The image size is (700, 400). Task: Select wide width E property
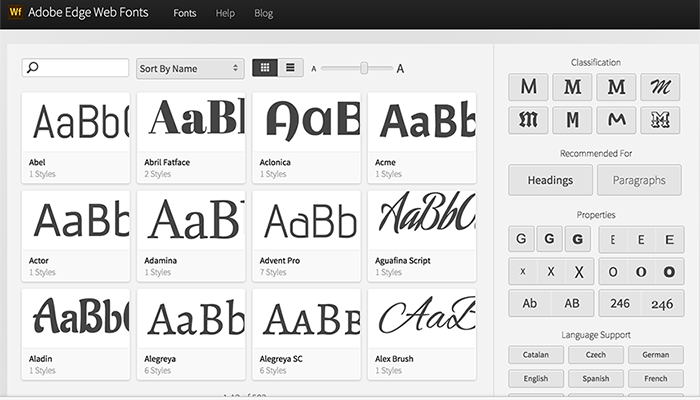coord(670,240)
